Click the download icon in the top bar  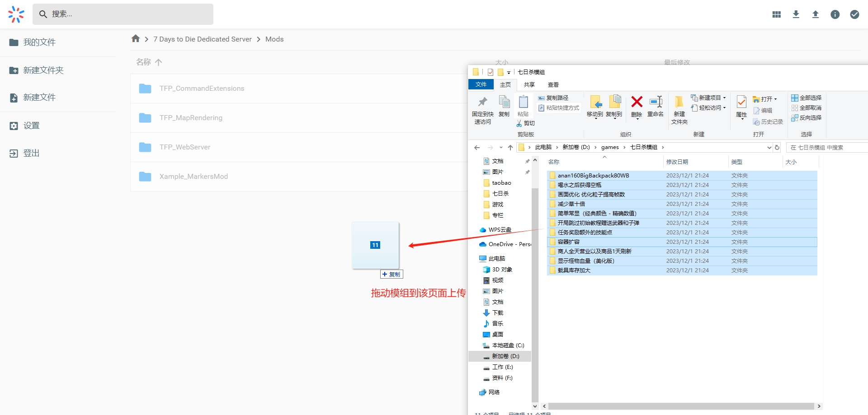tap(796, 14)
